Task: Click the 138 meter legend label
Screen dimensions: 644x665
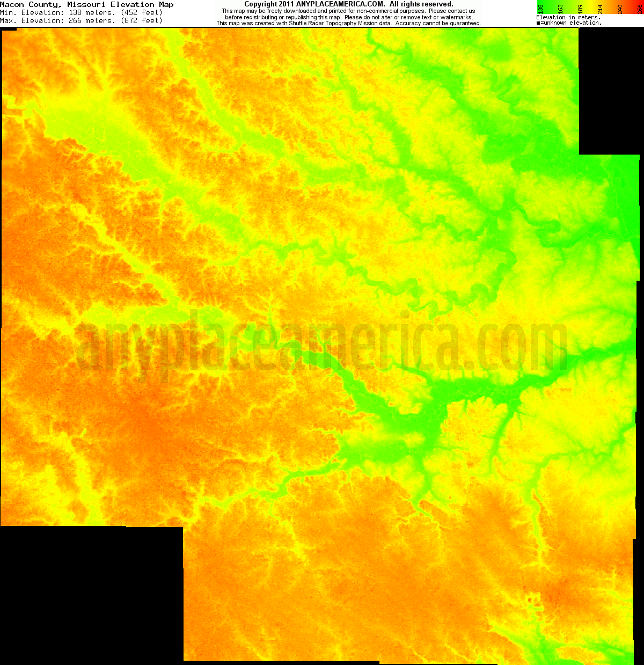Action: coord(541,9)
